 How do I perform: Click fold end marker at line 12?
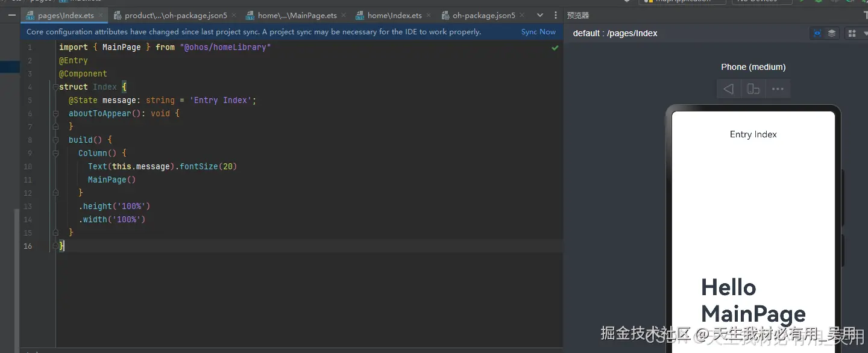pos(55,193)
